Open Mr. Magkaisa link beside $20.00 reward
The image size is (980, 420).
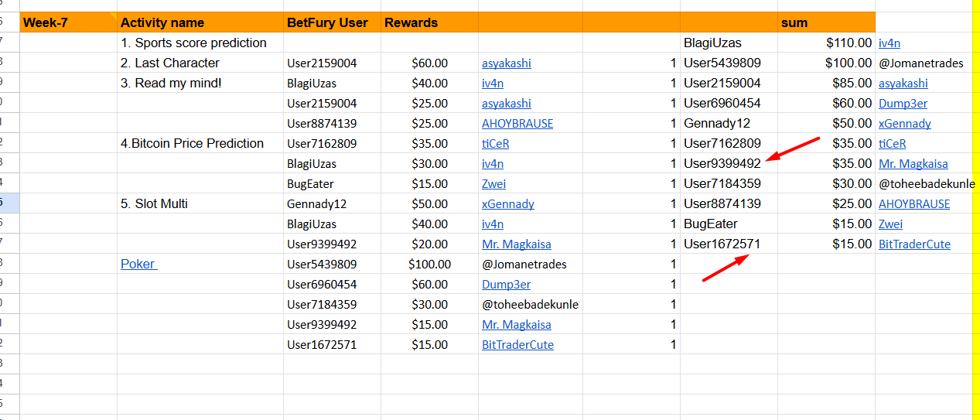click(x=517, y=244)
